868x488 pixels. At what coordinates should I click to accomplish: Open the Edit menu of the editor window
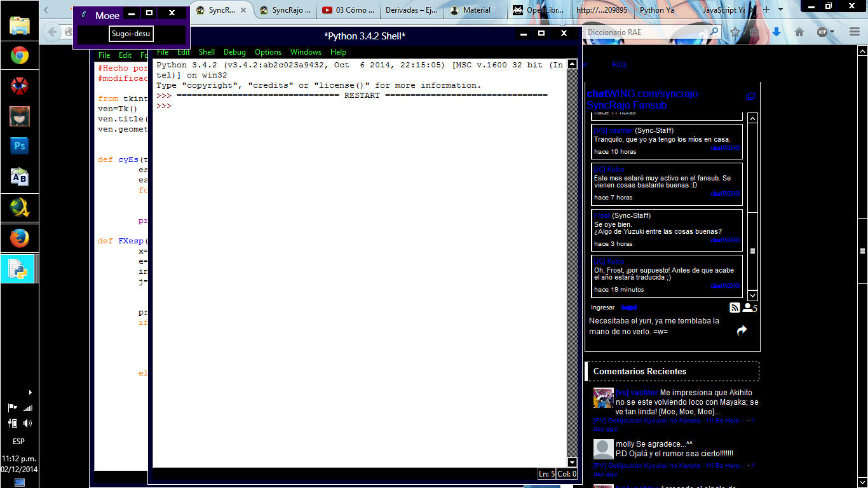tap(125, 55)
